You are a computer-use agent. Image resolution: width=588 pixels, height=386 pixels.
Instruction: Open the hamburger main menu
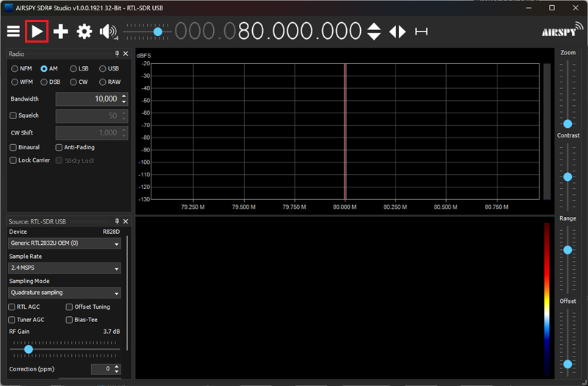pyautogui.click(x=13, y=32)
